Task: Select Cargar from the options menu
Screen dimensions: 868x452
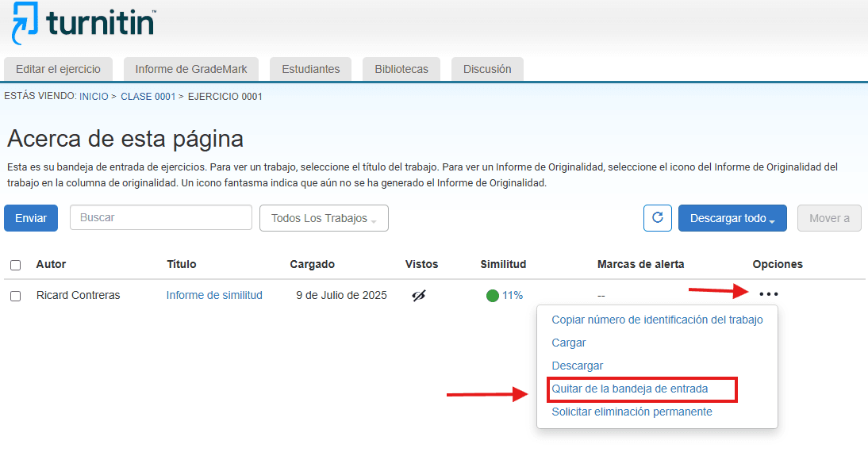Action: (569, 343)
